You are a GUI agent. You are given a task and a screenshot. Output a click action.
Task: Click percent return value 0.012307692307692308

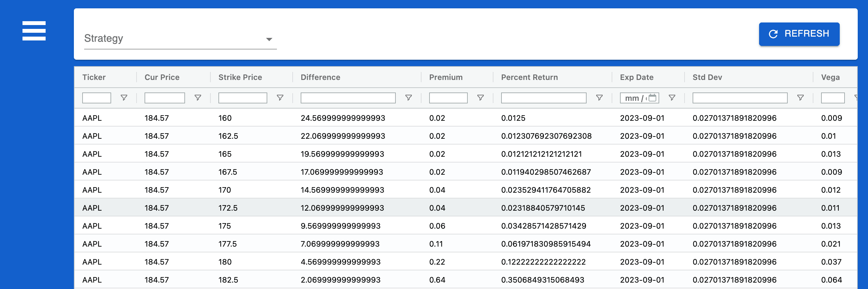(546, 136)
